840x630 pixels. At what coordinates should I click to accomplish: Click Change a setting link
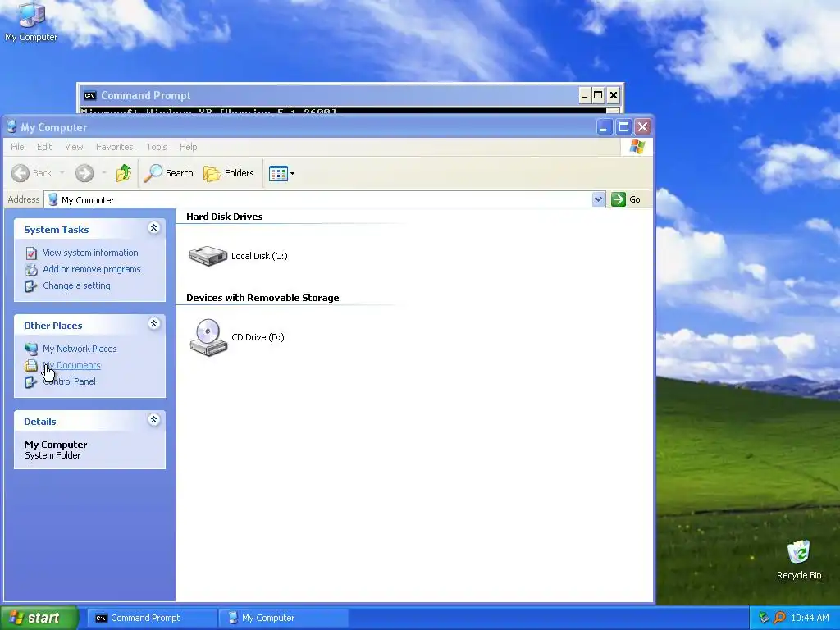pyautogui.click(x=76, y=285)
